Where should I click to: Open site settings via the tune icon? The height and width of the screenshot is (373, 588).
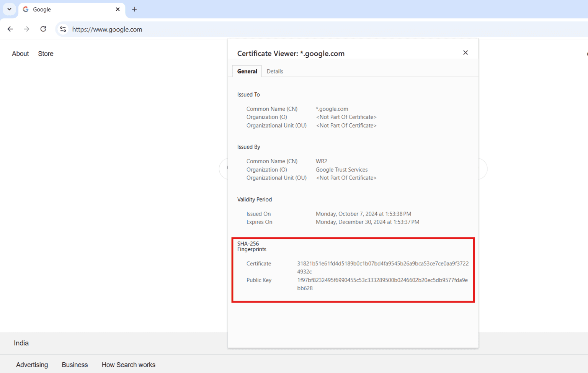(62, 29)
